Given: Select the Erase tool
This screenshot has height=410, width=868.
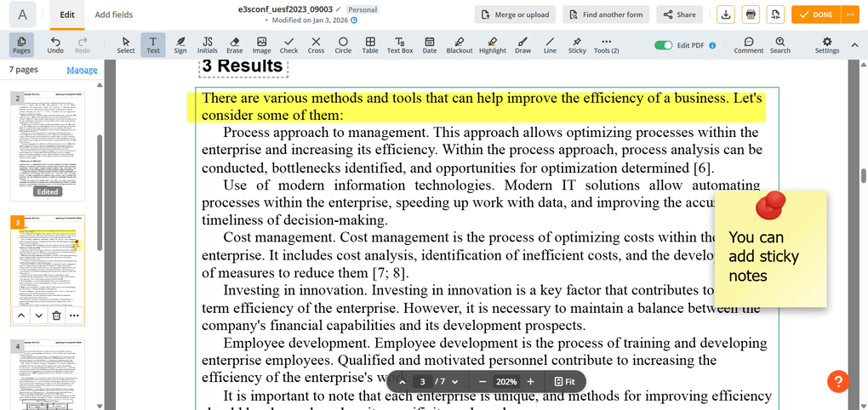Looking at the screenshot, I should (x=234, y=45).
